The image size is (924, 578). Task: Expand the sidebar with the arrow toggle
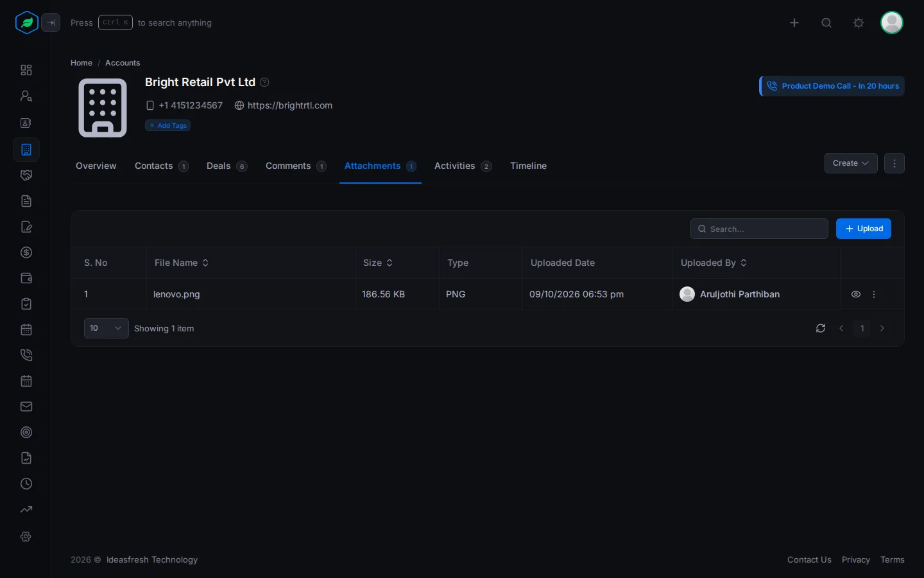coord(51,22)
